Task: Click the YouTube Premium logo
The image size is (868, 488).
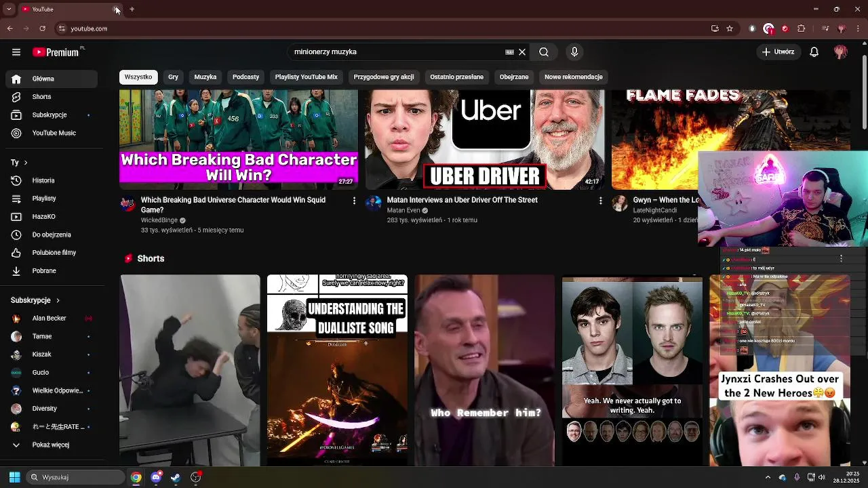Action: point(56,52)
